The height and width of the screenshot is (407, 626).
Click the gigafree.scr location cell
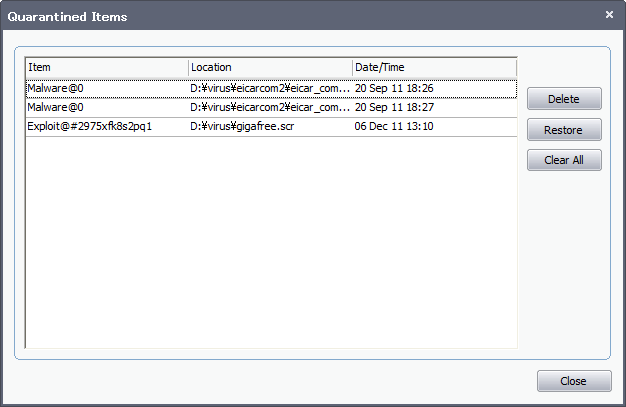[242, 127]
